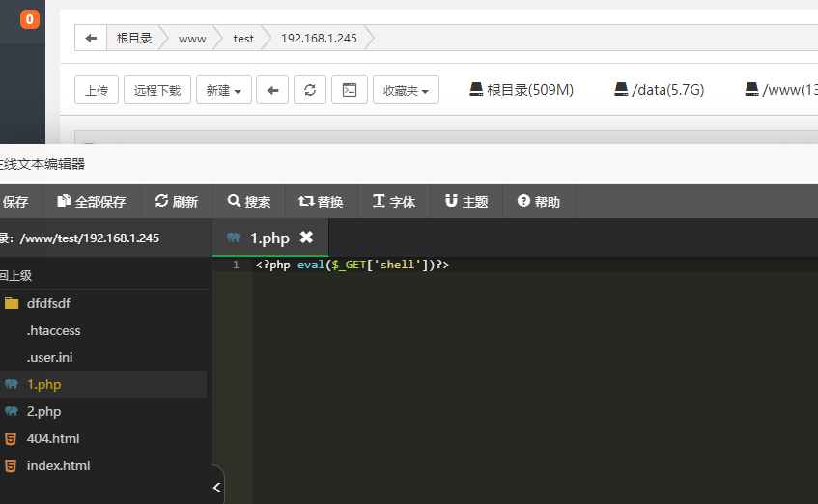Click the 刷新 refresh editor button
Viewport: 818px width, 504px height.
click(177, 202)
